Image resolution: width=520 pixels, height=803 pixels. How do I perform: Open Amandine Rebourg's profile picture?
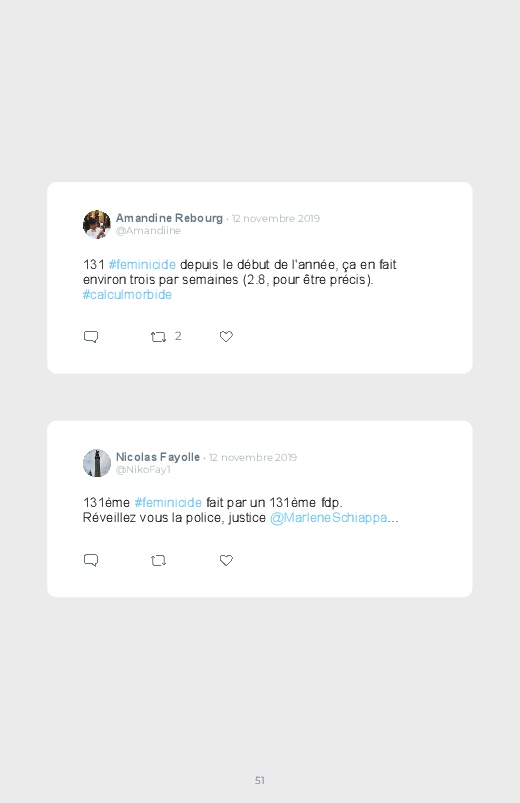point(97,224)
